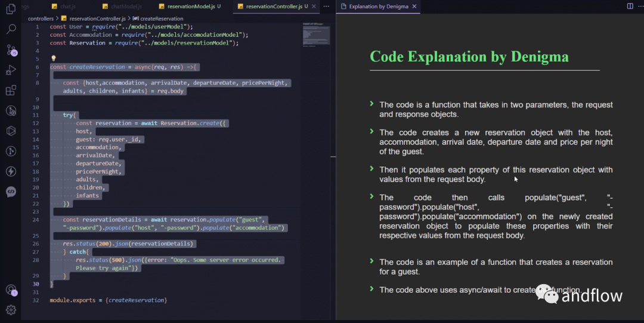Open Source Control view with badge

click(x=11, y=50)
